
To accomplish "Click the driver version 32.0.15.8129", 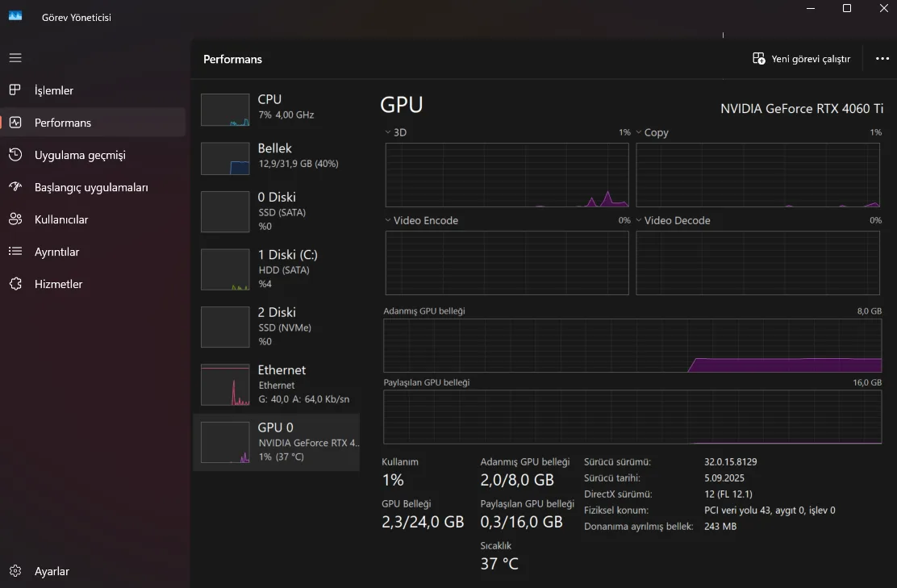I will 731,461.
